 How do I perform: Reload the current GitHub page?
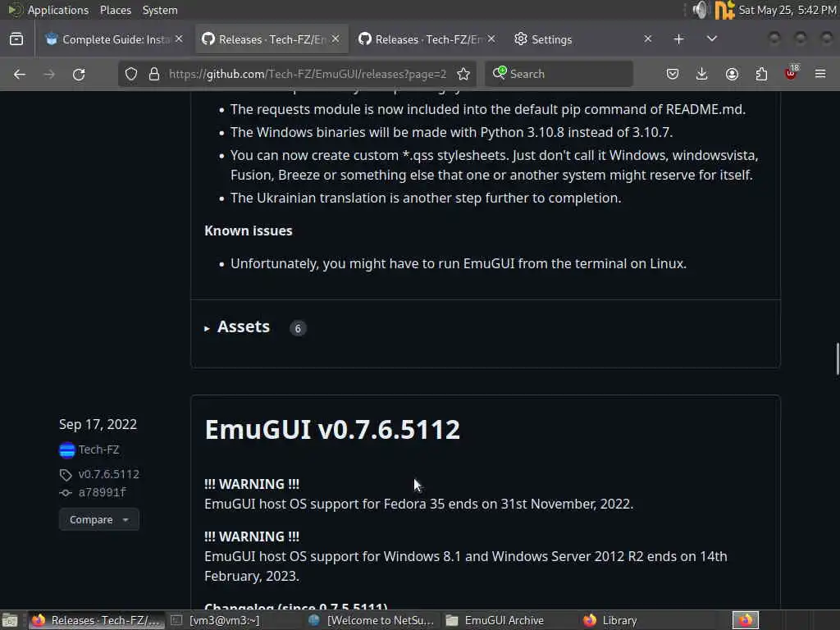79,74
